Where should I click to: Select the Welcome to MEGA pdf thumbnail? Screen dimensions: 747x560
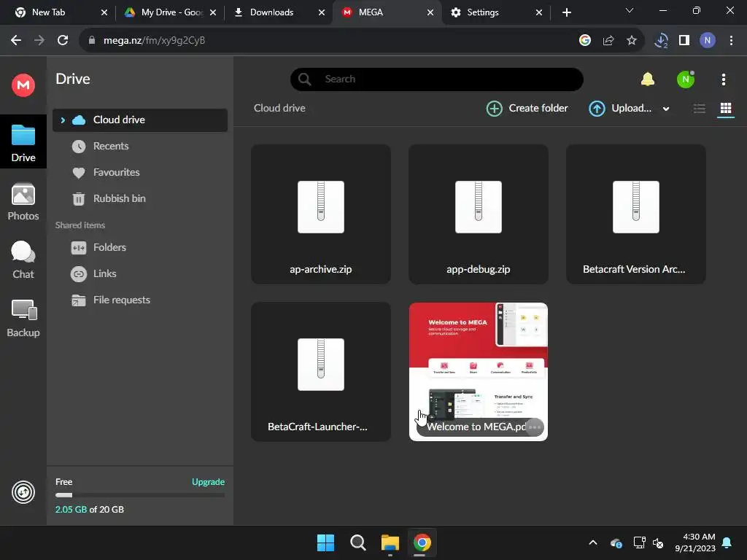click(479, 371)
